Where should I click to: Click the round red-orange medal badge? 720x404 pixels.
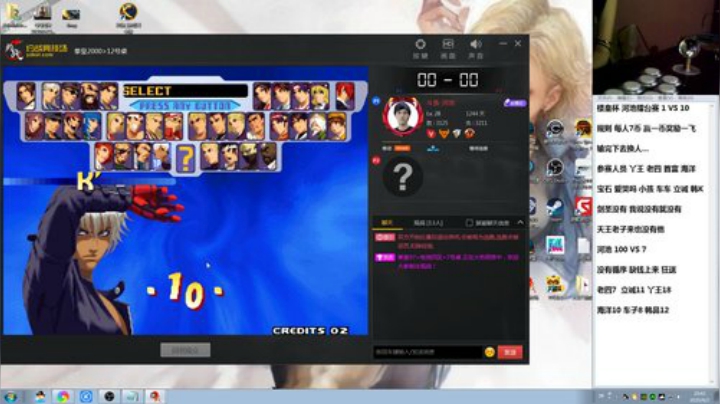469,134
